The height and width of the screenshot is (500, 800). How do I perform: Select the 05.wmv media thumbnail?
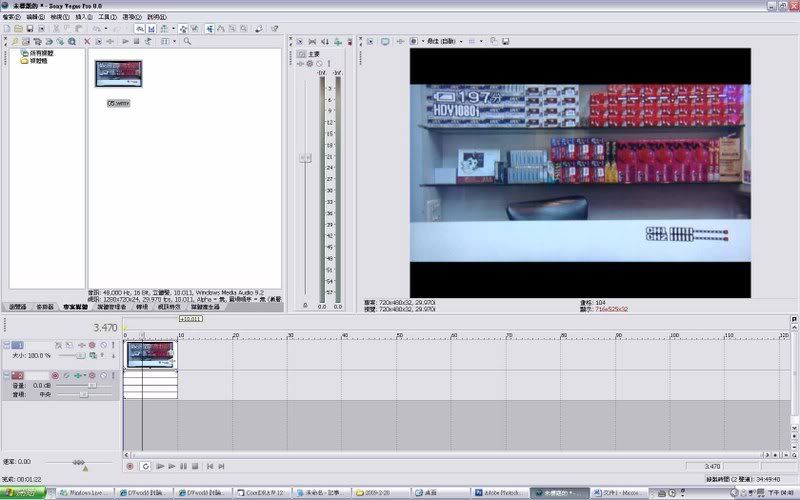[x=118, y=74]
